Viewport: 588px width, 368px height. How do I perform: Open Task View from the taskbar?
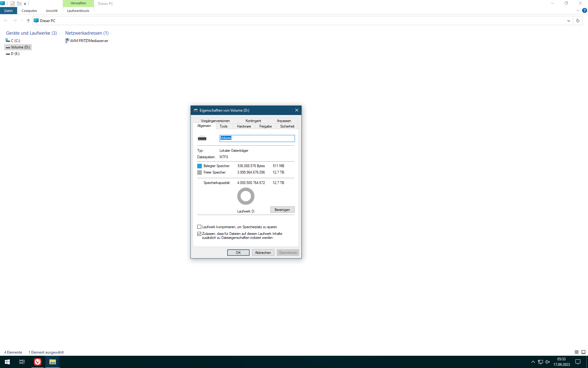22,362
